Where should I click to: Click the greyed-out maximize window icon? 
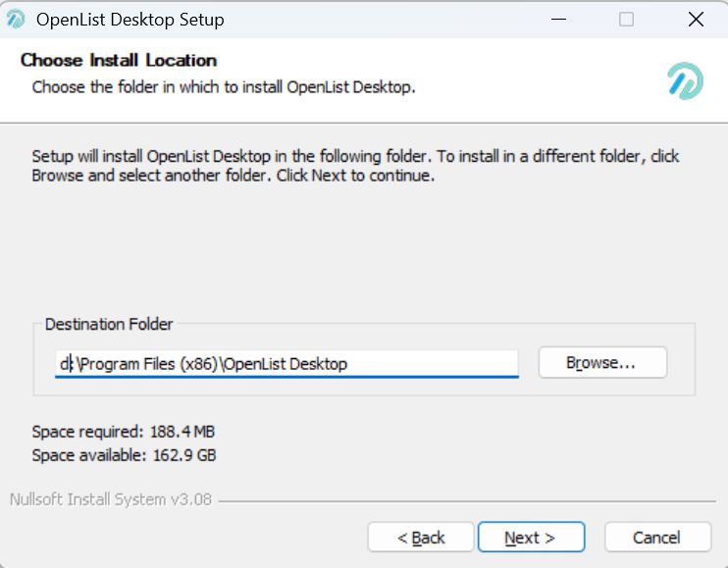pyautogui.click(x=626, y=20)
